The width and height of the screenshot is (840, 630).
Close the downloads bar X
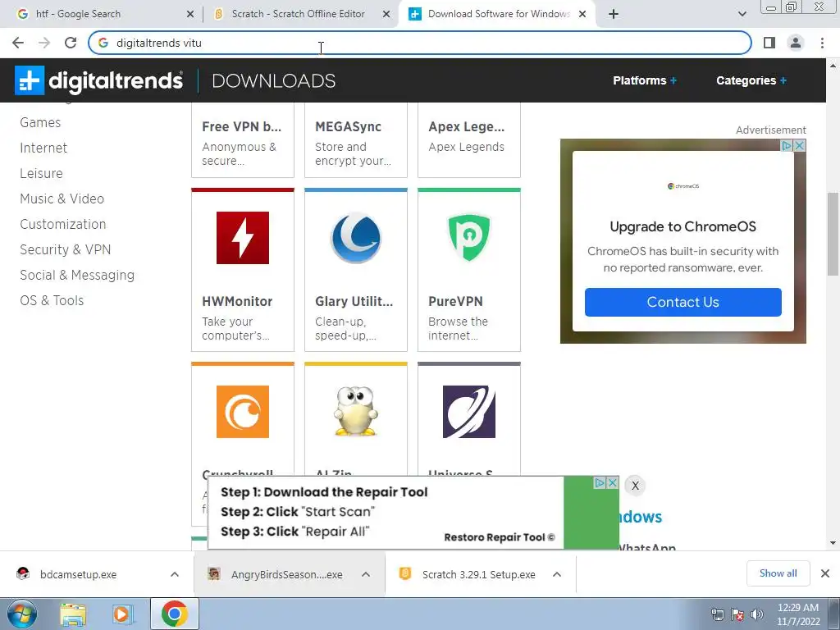point(825,573)
